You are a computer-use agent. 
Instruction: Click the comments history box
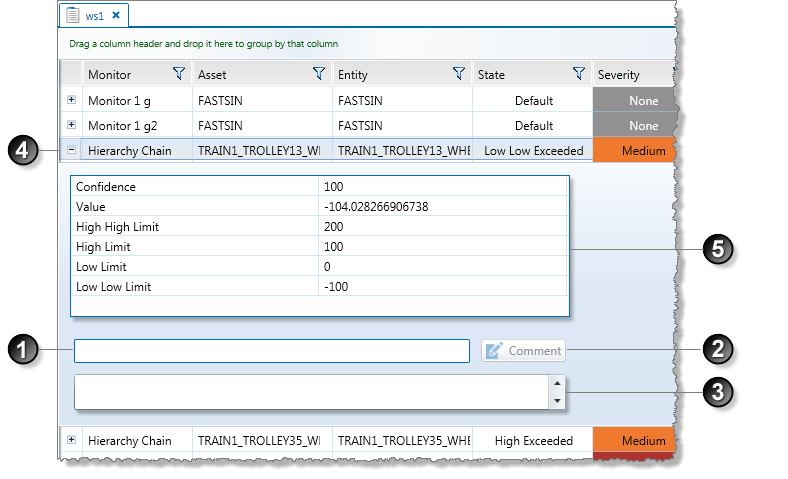[x=310, y=392]
